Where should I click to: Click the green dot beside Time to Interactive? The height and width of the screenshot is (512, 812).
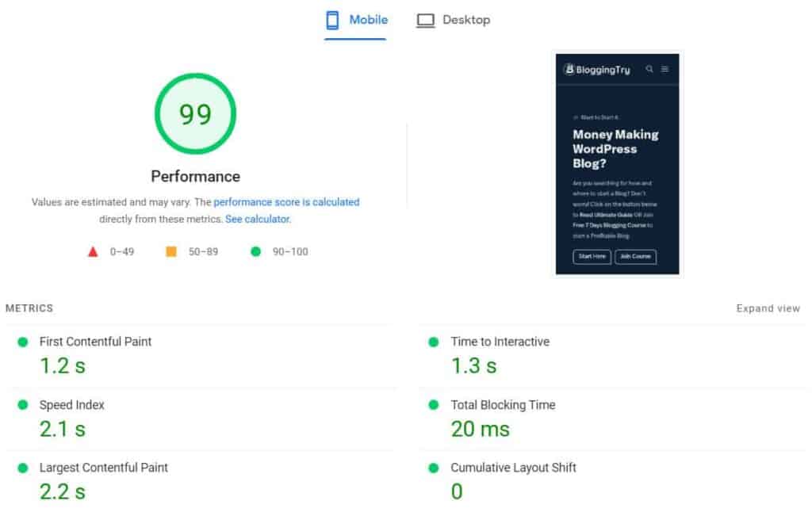tap(433, 342)
